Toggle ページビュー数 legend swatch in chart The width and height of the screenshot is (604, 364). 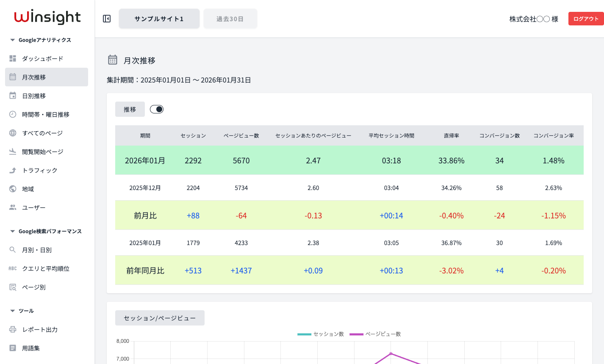[357, 334]
